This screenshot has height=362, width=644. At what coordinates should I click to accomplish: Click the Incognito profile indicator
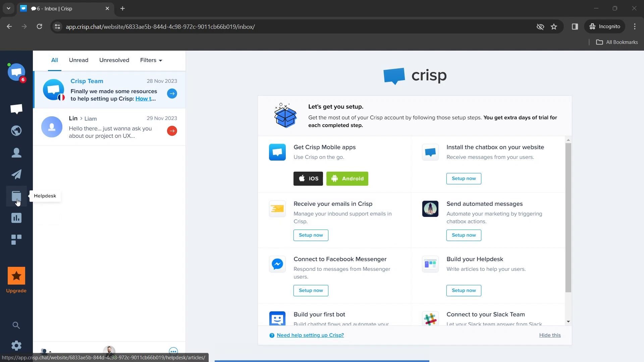coord(605,26)
